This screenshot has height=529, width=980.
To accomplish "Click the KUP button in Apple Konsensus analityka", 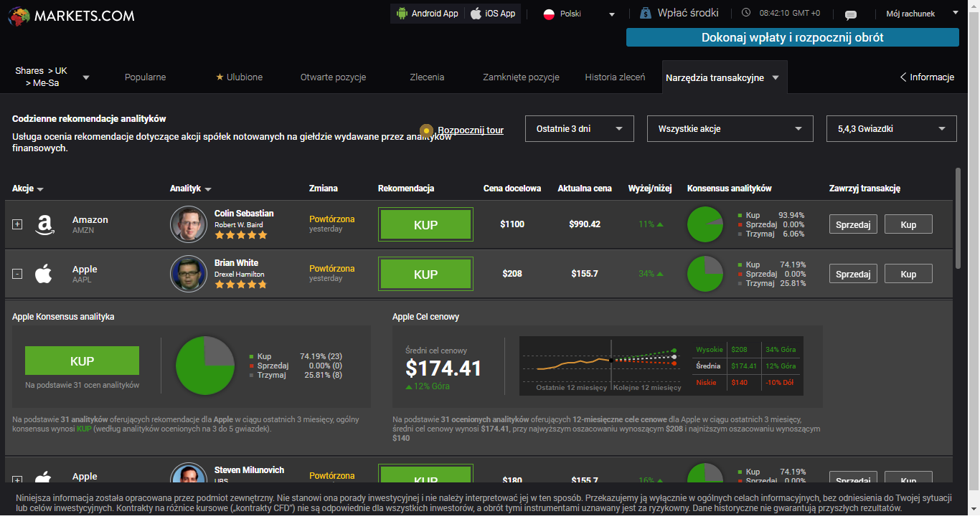I will pos(82,361).
